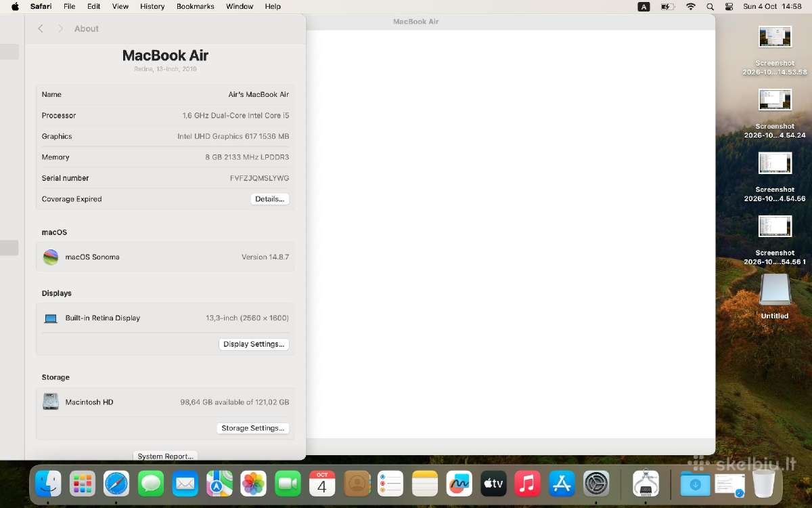The height and width of the screenshot is (508, 812).
Task: Open System Settings gear in the Dock
Action: pyautogui.click(x=596, y=484)
